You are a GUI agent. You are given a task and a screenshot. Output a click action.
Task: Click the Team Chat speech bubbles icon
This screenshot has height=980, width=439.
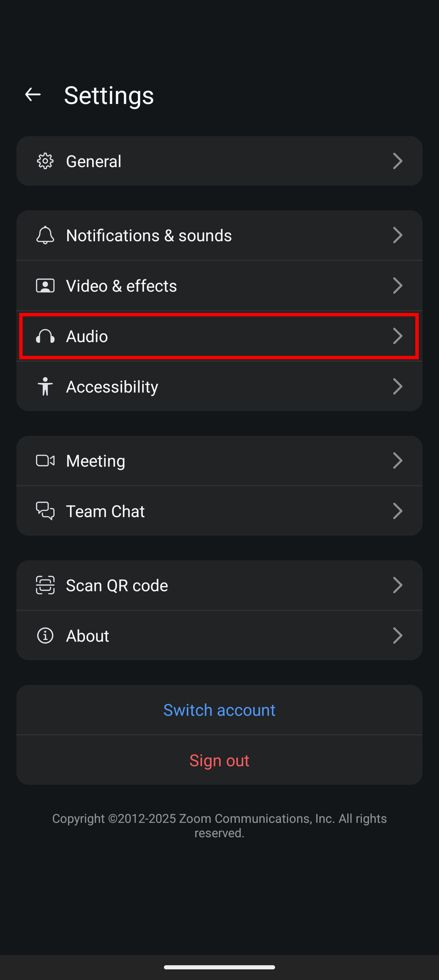pyautogui.click(x=45, y=511)
